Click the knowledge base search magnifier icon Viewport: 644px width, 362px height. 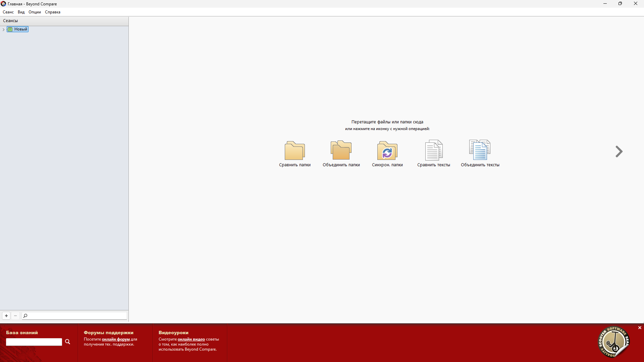[67, 342]
